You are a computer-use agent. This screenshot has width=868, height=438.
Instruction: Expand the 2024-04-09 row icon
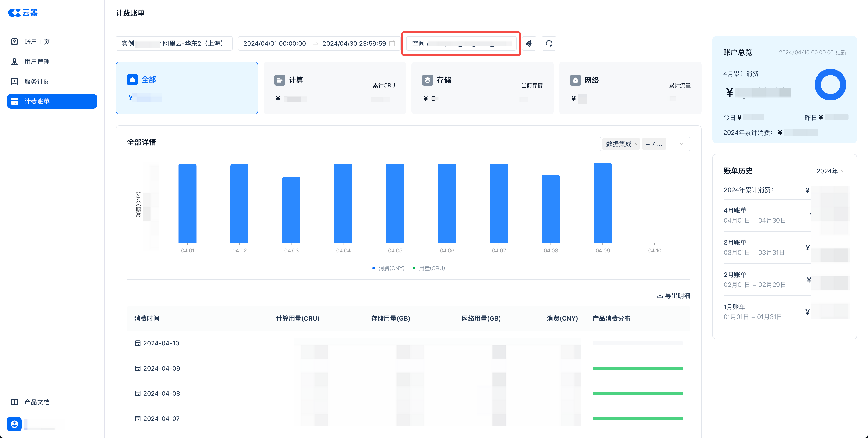[137, 368]
